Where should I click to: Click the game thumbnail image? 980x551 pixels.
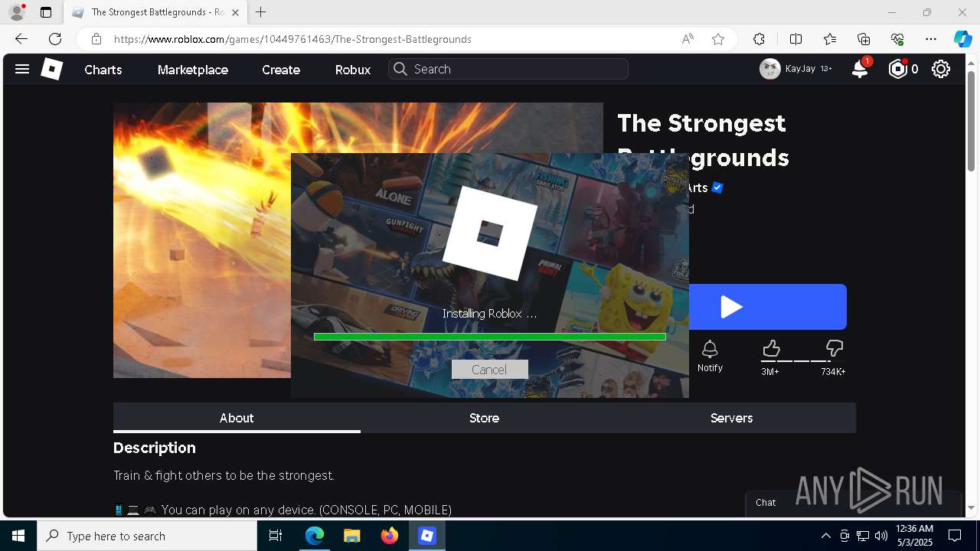pos(202,240)
